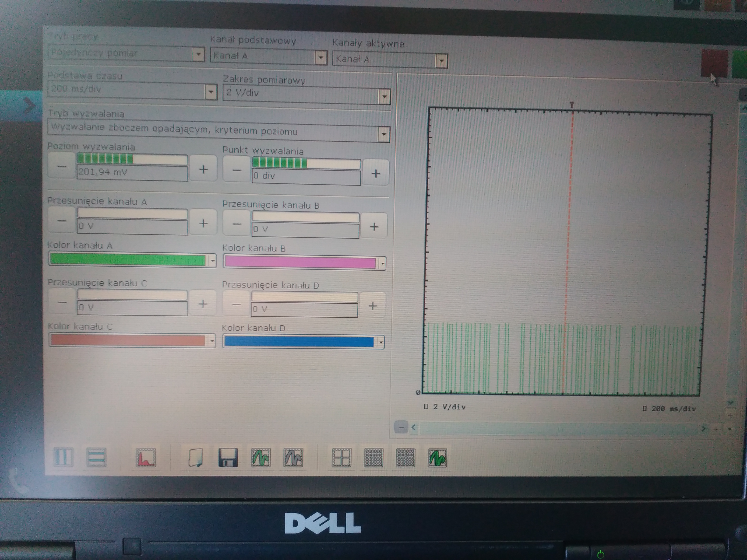Increase Poziom wyzwalania with plus button

pyautogui.click(x=203, y=169)
